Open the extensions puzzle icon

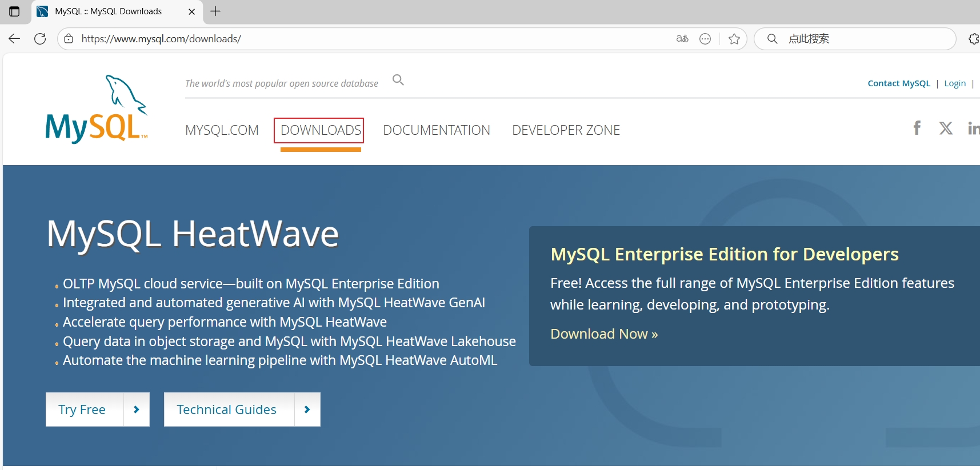pyautogui.click(x=974, y=39)
